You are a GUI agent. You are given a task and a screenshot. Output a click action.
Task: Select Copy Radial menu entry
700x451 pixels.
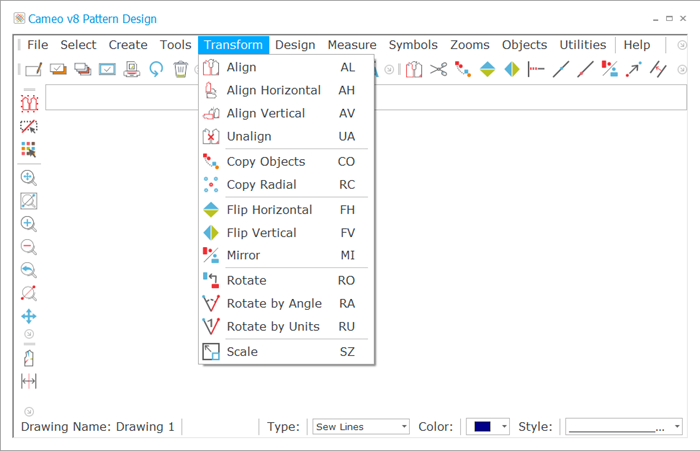pyautogui.click(x=286, y=185)
